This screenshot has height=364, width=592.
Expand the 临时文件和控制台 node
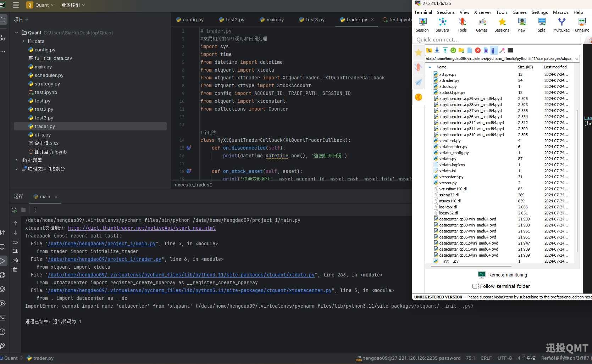pos(16,169)
